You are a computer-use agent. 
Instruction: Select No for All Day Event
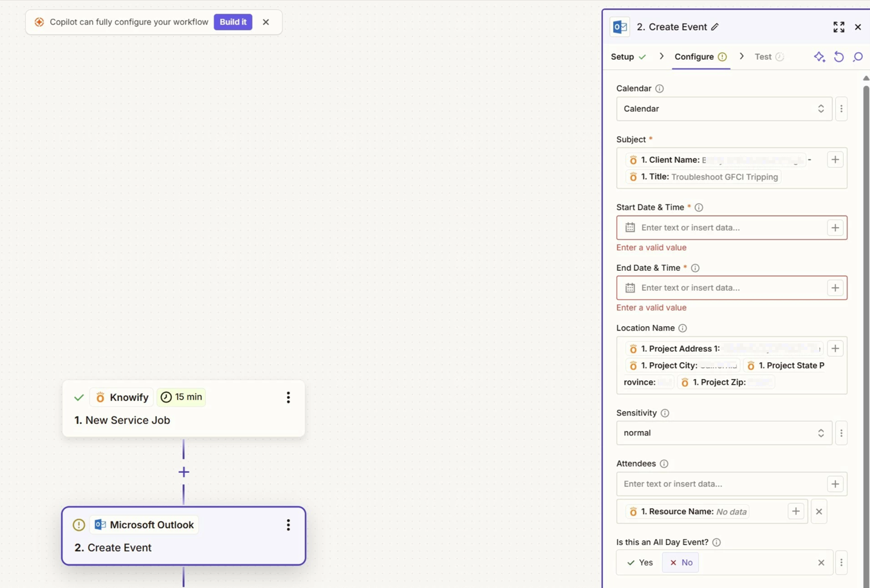tap(681, 563)
